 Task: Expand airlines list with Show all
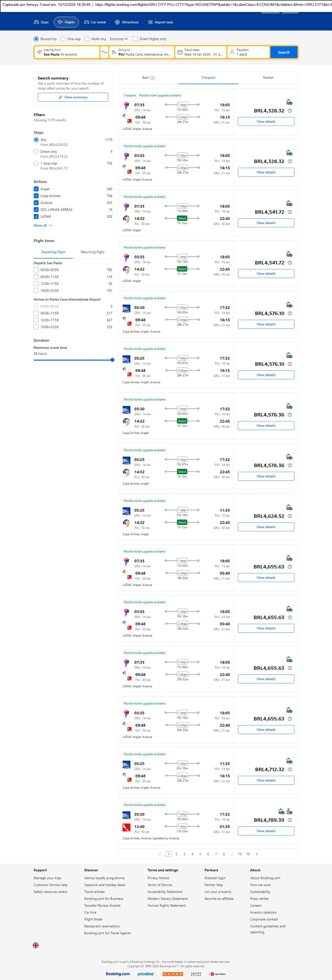[42, 225]
